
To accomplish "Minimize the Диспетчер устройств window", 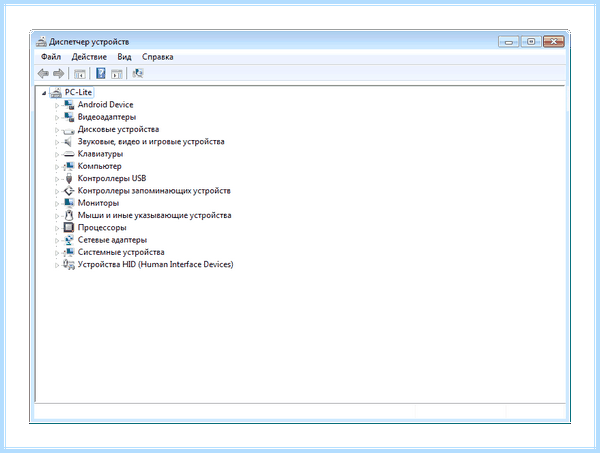I will coord(509,41).
